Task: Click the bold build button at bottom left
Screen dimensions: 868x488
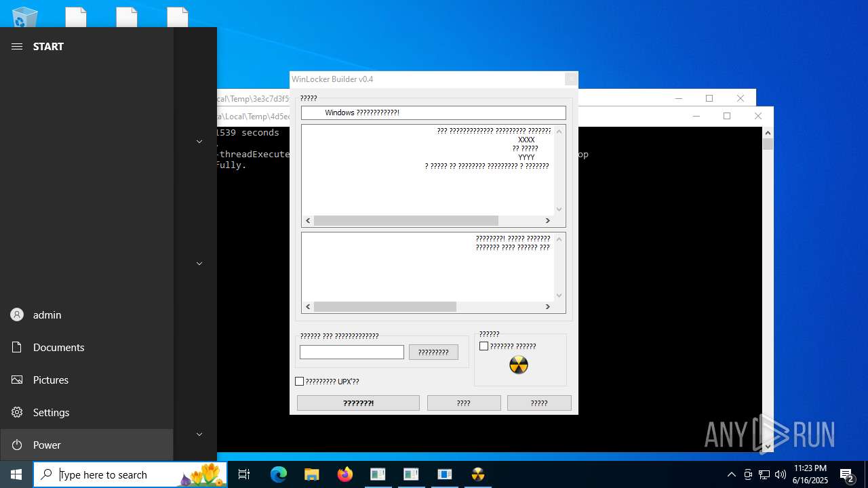Action: [358, 403]
